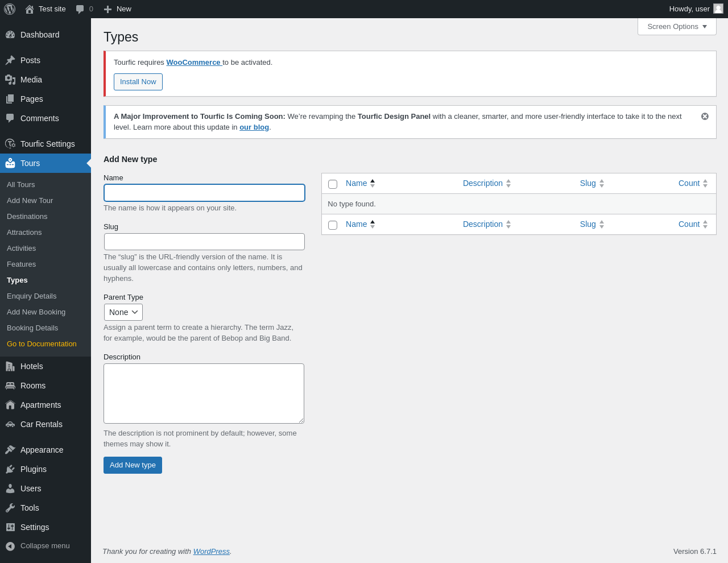
Task: Tick the select-all checkbox in table footer
Action: click(x=333, y=225)
